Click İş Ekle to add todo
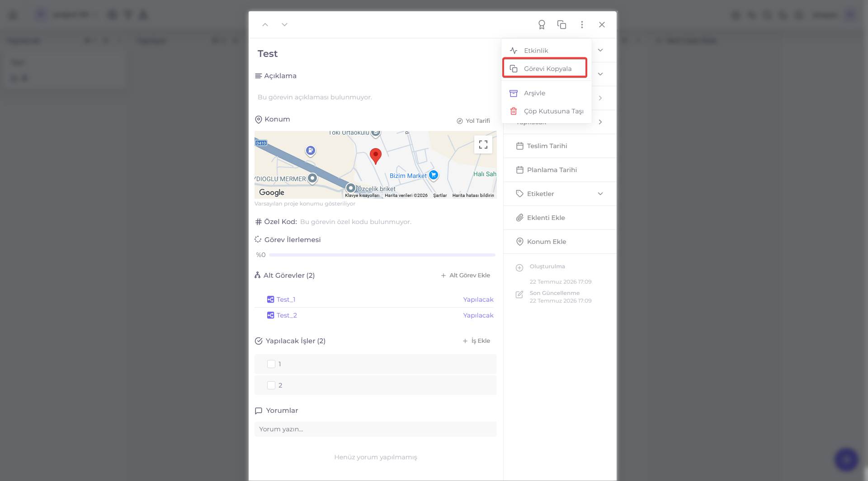 476,341
